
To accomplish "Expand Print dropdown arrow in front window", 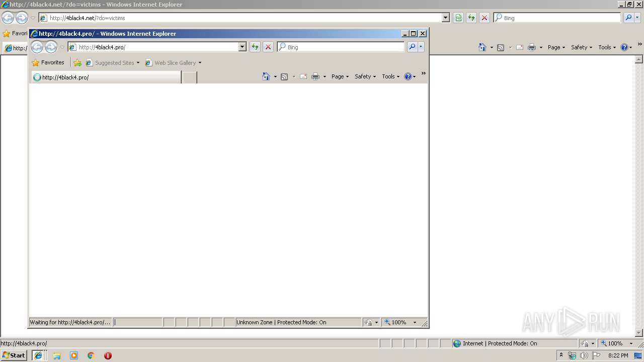I will (325, 76).
